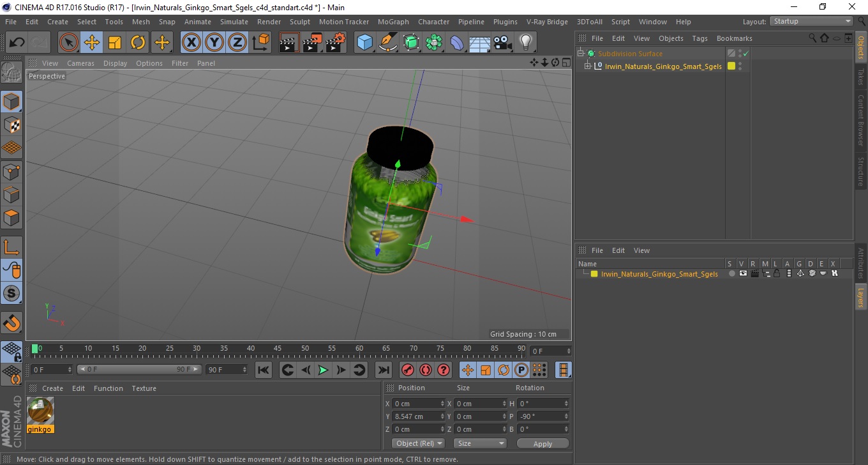Click the Position Y value stepper

click(442, 416)
